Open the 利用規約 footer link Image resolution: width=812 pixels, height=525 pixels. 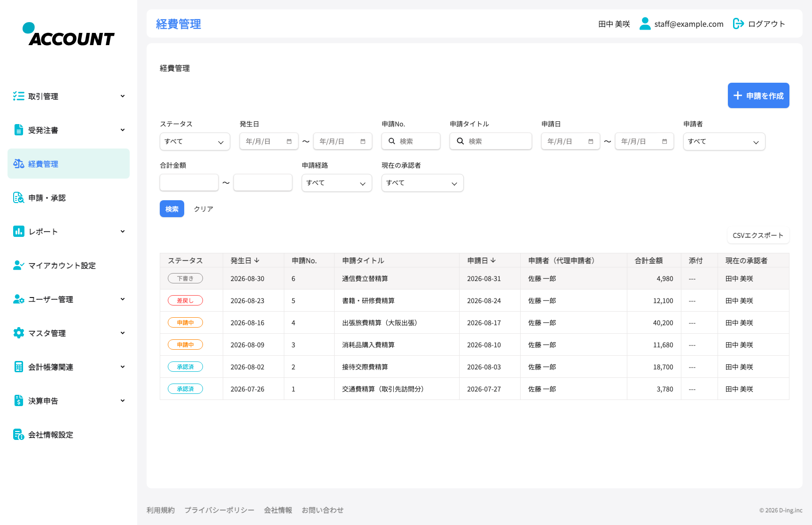point(161,510)
